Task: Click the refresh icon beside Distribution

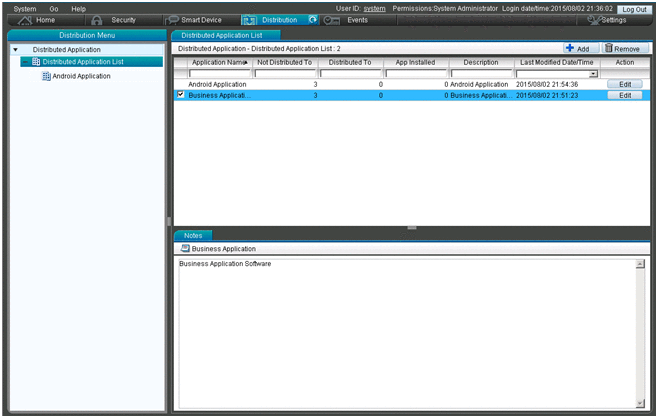Action: point(313,19)
